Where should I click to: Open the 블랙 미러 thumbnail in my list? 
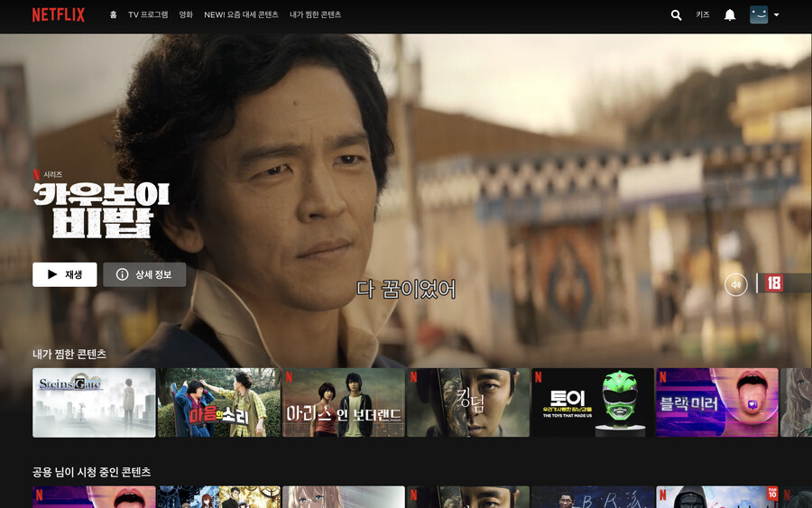[717, 402]
